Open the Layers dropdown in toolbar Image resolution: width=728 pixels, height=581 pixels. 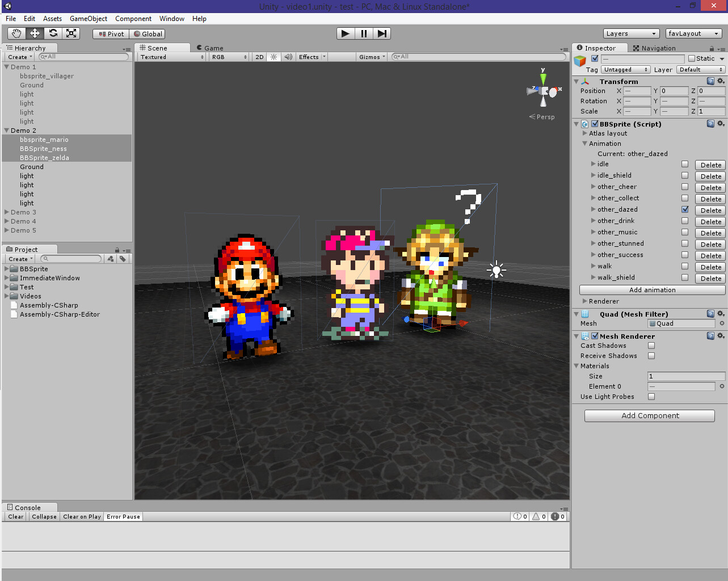click(x=631, y=33)
